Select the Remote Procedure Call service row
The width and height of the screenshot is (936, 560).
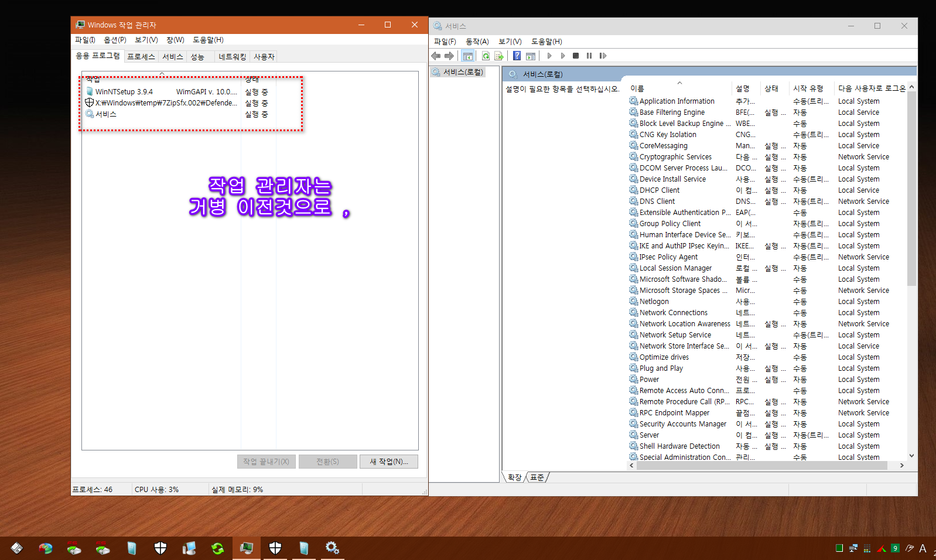(767, 402)
